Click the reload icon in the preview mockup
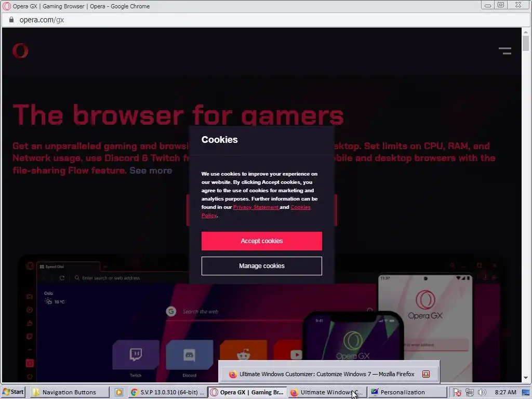532x399 pixels. (62, 278)
